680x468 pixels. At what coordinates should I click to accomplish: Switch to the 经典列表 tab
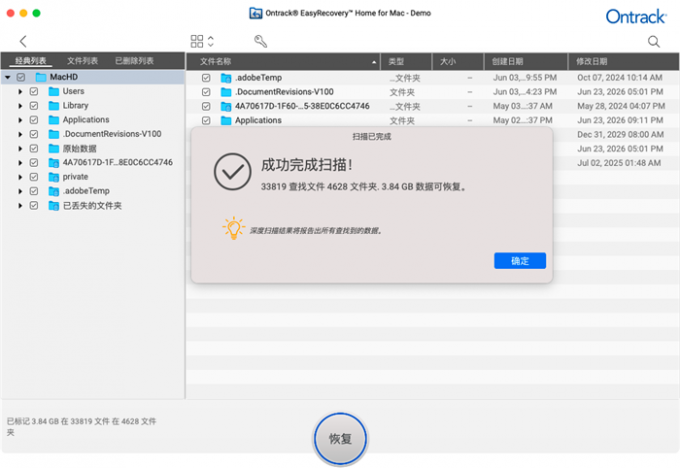pyautogui.click(x=31, y=61)
